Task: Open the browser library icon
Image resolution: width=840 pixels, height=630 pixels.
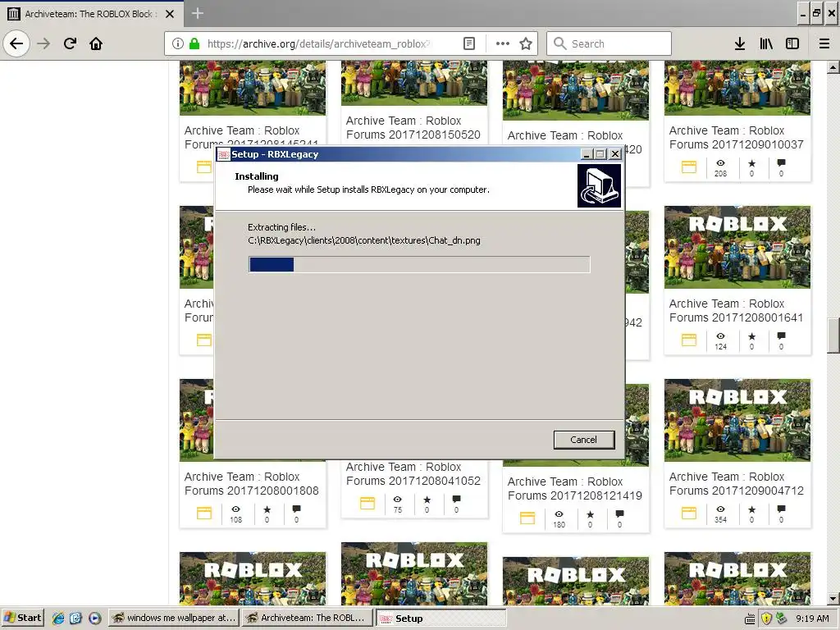Action: click(766, 43)
